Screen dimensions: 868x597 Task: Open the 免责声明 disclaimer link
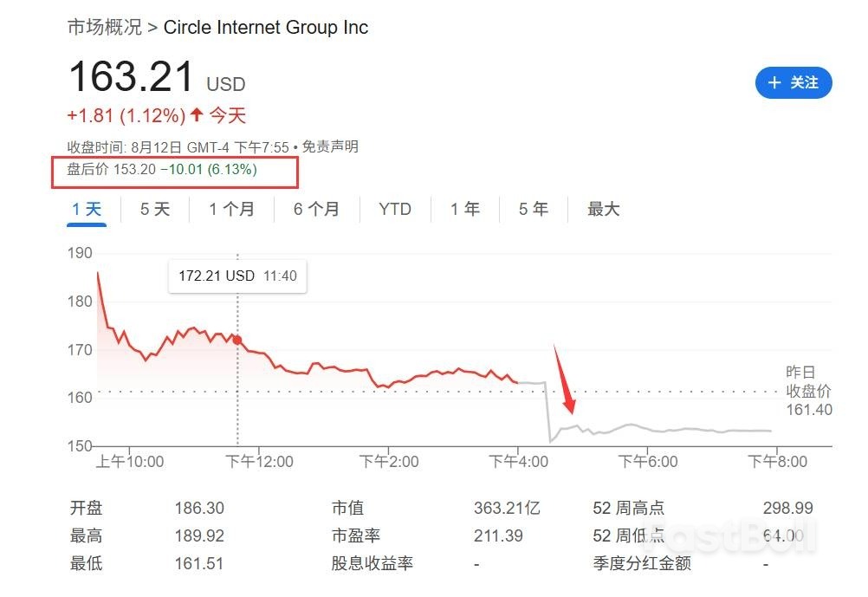pyautogui.click(x=329, y=146)
